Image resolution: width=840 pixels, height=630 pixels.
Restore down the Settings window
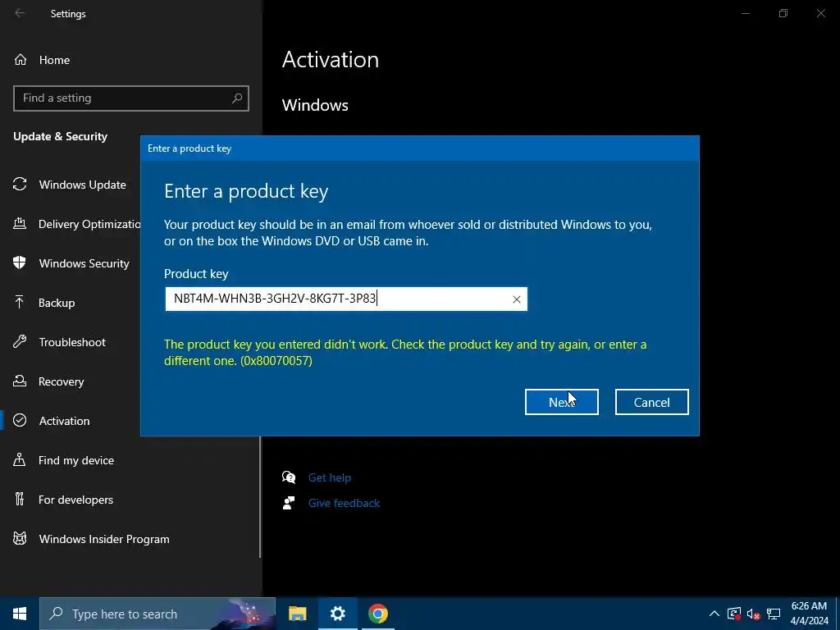(783, 13)
